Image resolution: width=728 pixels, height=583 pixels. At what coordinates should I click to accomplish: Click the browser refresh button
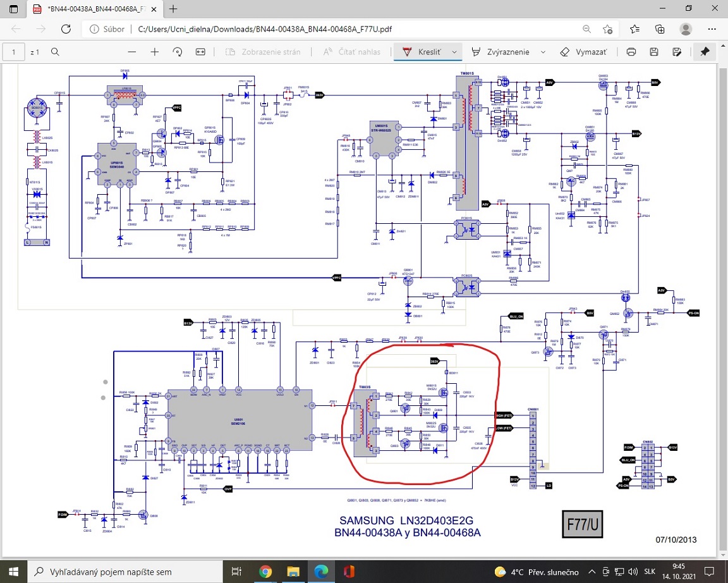66,29
